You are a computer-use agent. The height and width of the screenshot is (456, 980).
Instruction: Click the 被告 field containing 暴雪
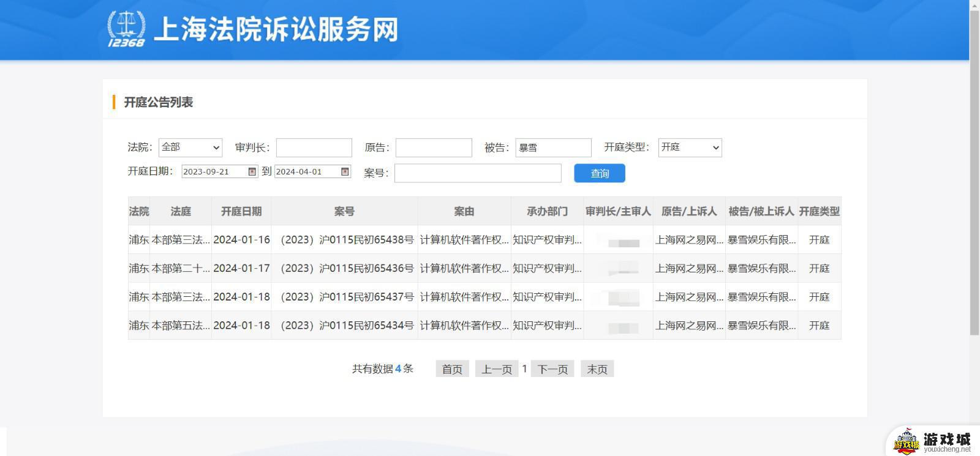554,148
